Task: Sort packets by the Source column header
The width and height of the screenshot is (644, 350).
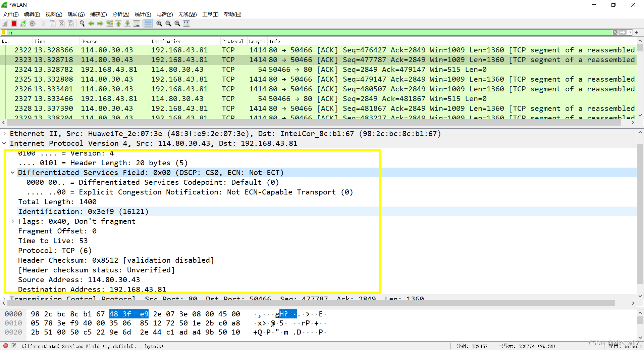Action: 115,41
